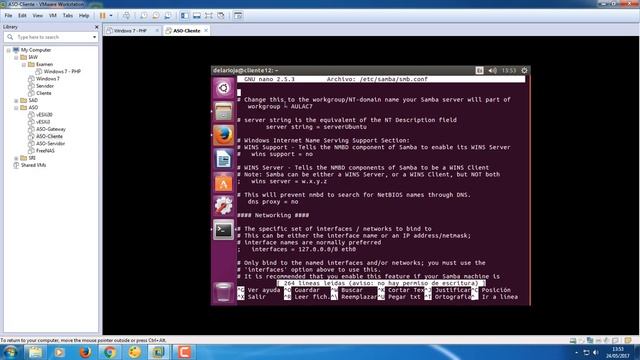Open the Files manager in Ubuntu dock
This screenshot has height=360, width=640.
223,111
